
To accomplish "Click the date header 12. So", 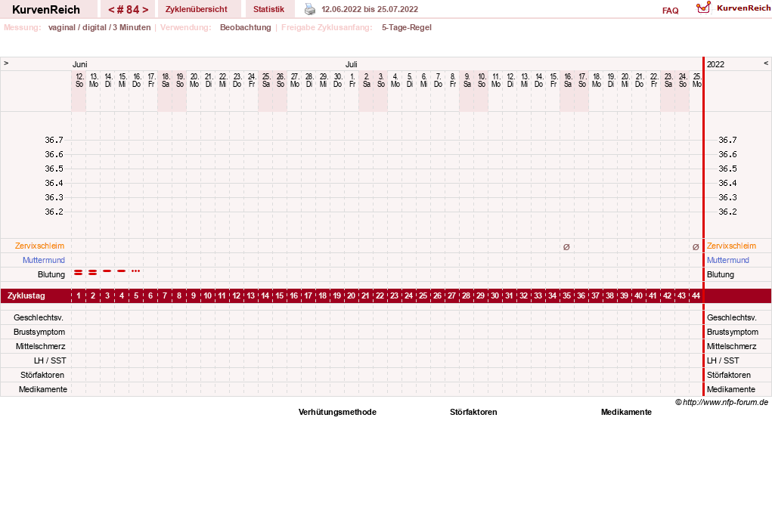I will [79, 80].
